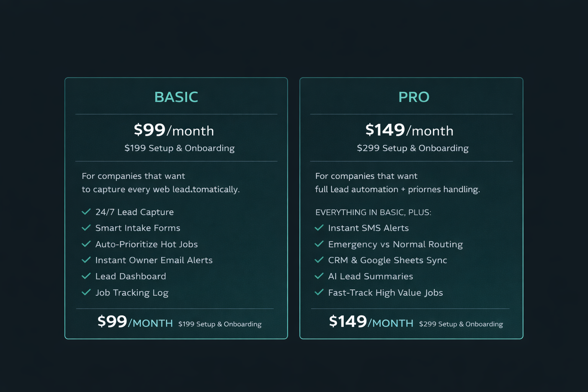Click the $99/MONTH footer on the Basic card
Screen dimensions: 588x392
click(x=135, y=322)
